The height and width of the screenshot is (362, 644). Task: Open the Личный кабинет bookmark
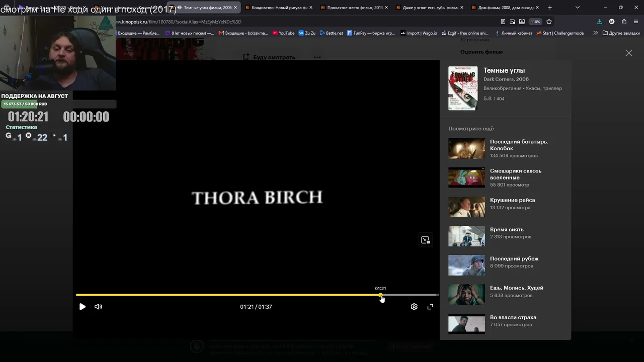pos(513,33)
